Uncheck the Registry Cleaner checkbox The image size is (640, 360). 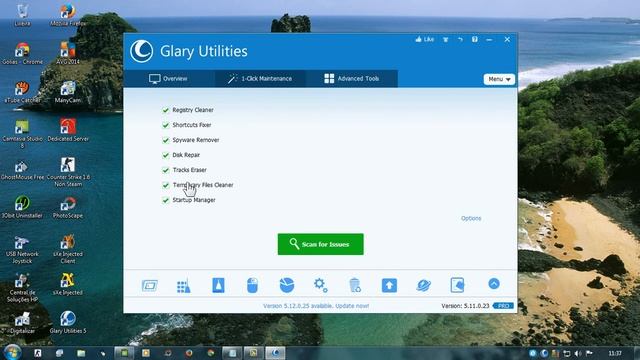coord(165,110)
